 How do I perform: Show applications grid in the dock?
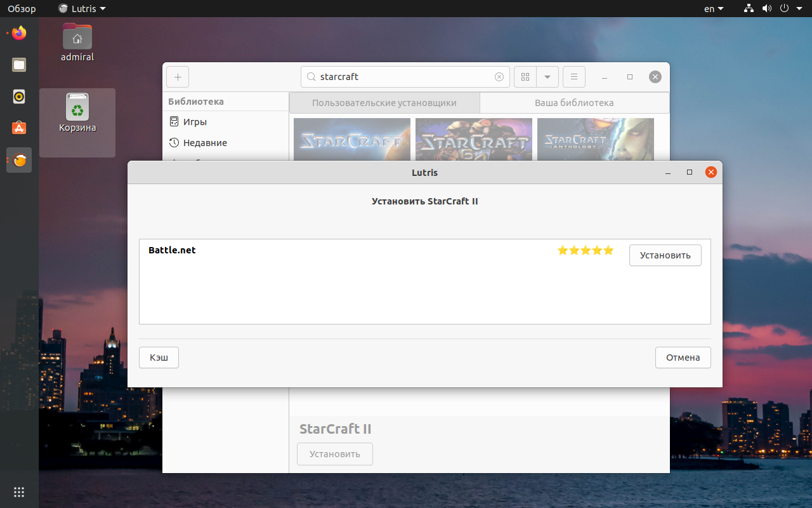point(19,491)
